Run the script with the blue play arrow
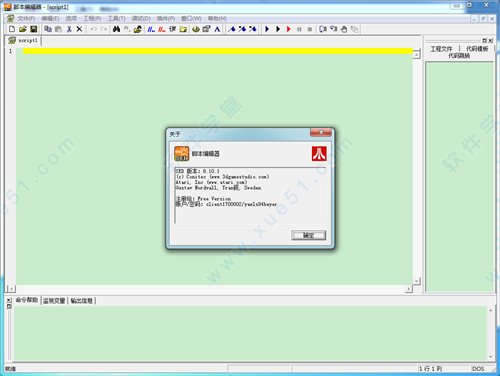 (267, 29)
